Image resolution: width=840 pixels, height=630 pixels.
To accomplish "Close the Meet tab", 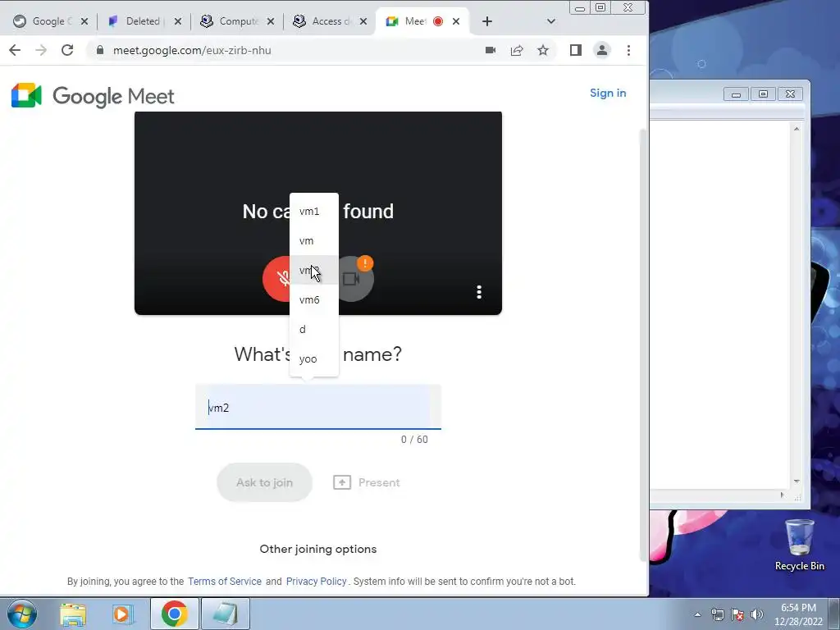I will tap(456, 21).
